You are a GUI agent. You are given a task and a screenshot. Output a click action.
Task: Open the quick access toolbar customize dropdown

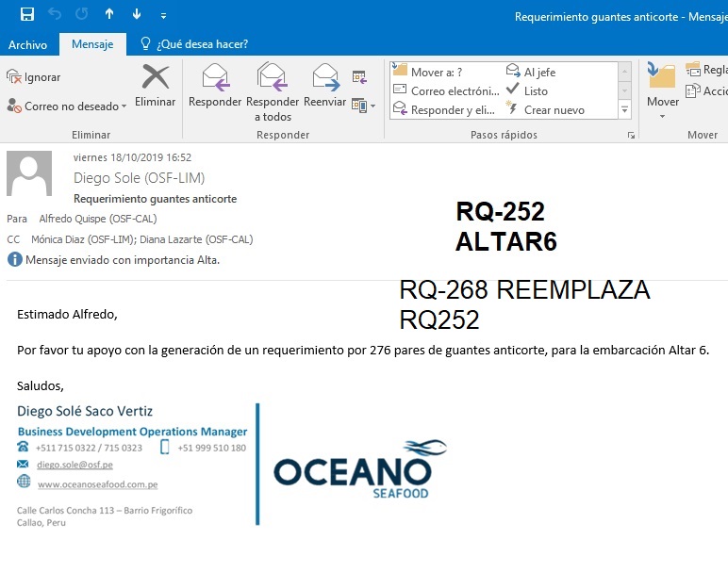click(163, 15)
